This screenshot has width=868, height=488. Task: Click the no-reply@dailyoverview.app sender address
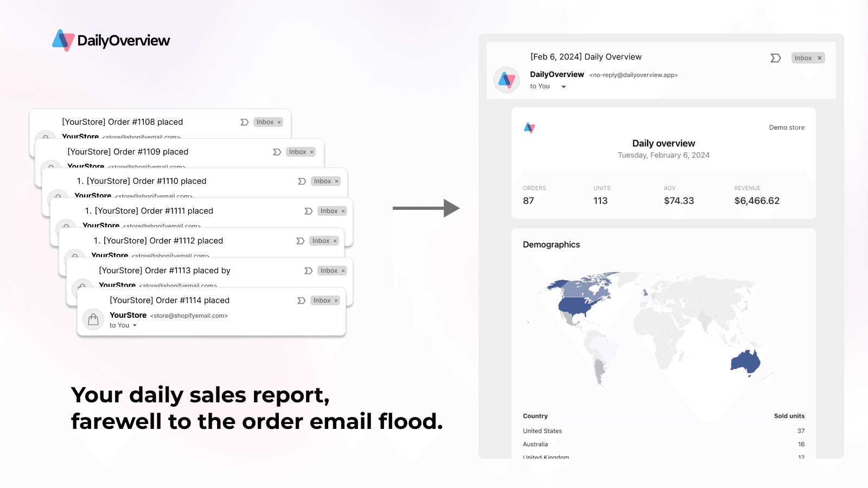633,75
